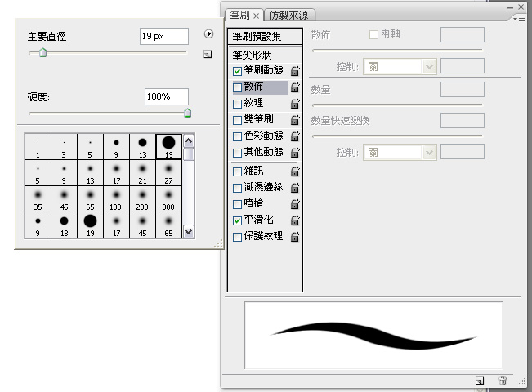Enable the 保護紋理 checkbox
This screenshot has height=392, width=532.
pyautogui.click(x=237, y=237)
